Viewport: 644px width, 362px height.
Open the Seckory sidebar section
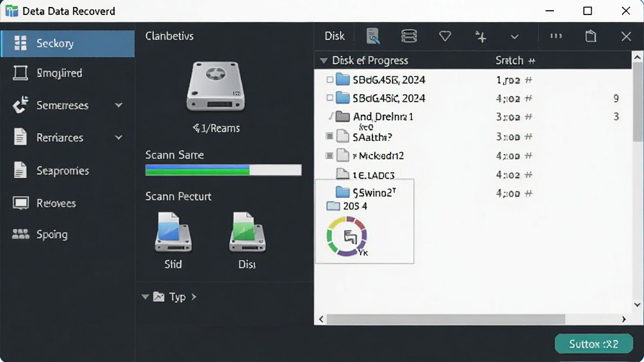[x=68, y=43]
